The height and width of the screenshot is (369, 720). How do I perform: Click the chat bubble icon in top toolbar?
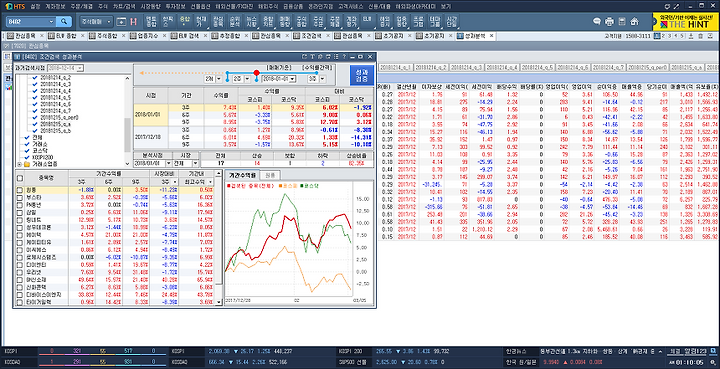597,22
